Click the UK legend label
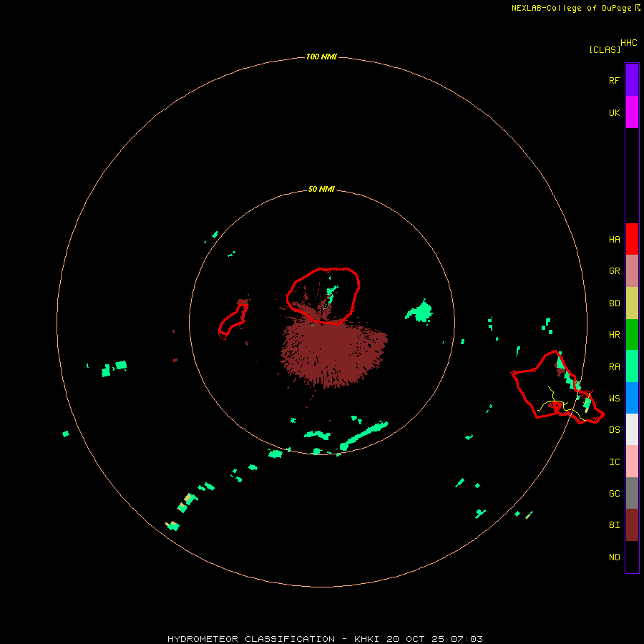 click(x=614, y=112)
